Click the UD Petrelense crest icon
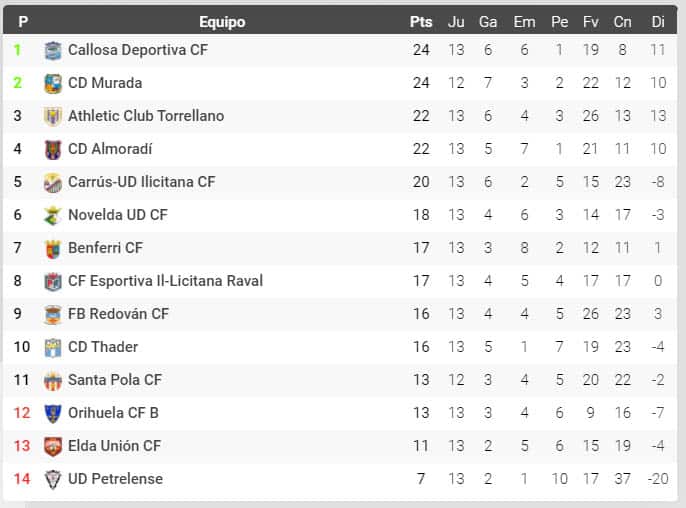The width and height of the screenshot is (686, 508). point(53,479)
